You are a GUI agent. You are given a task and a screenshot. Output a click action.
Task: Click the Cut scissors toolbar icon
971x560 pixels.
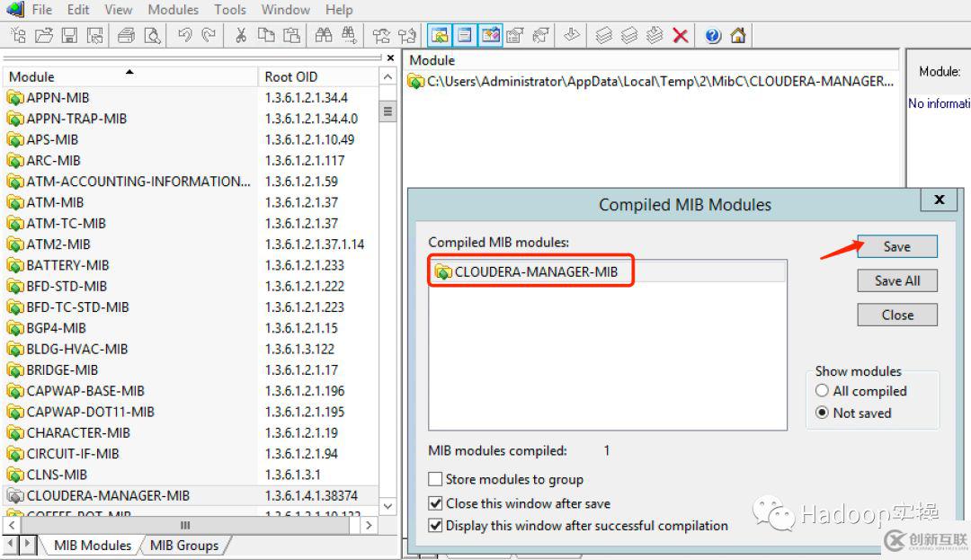tap(241, 36)
